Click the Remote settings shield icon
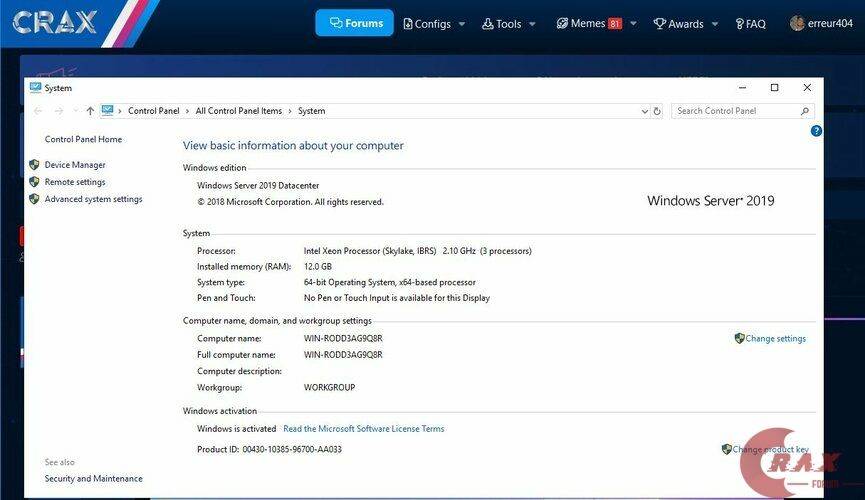This screenshot has width=865, height=500. click(34, 182)
